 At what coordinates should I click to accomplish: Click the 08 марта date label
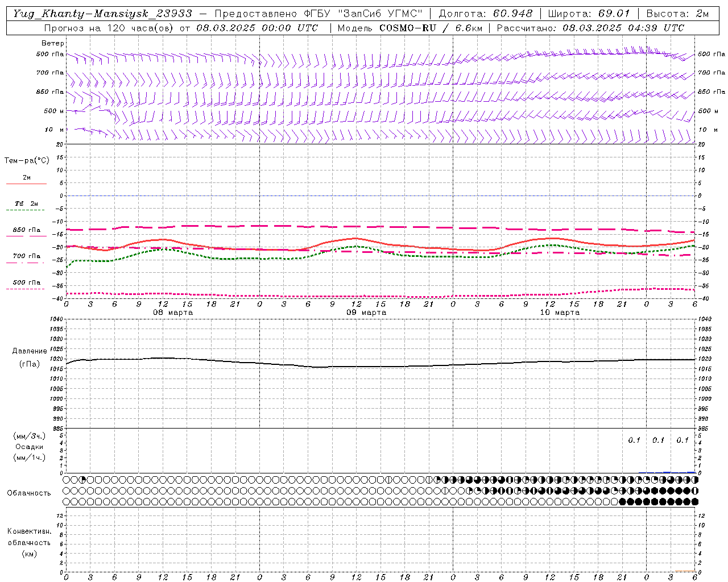coord(173,313)
